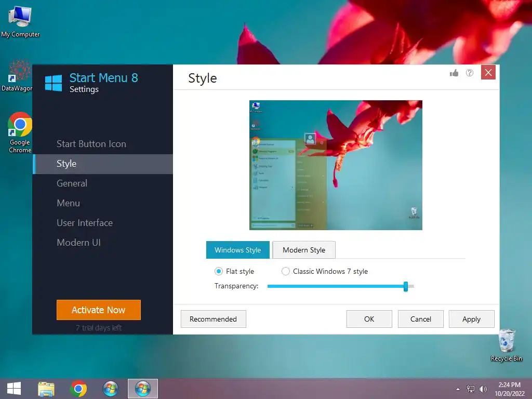Select the Google Chrome desktop shortcut
This screenshot has width=532, height=399.
click(20, 132)
